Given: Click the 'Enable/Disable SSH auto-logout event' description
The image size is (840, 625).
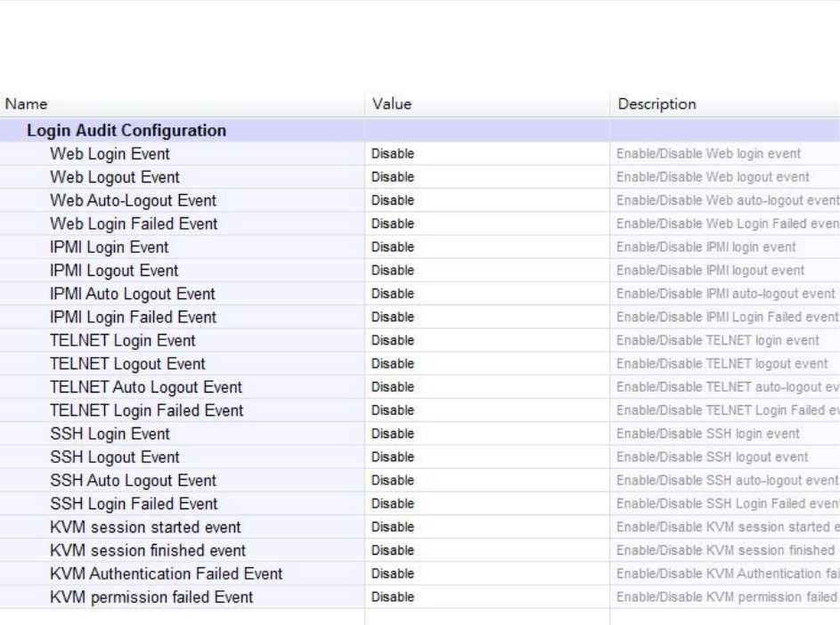Looking at the screenshot, I should pos(727,481).
